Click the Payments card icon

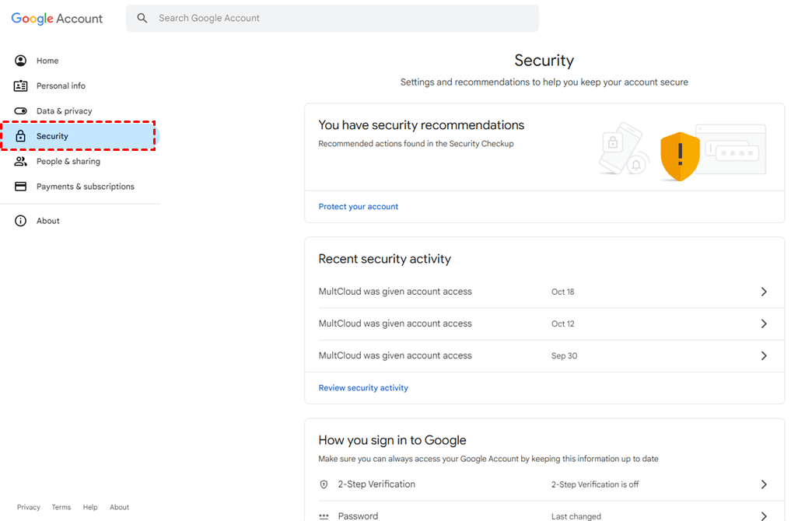coord(21,187)
